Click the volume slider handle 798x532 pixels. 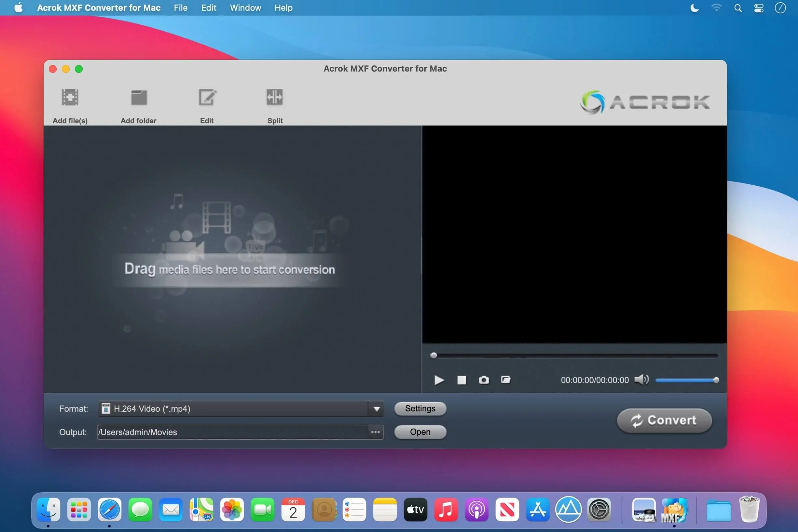click(x=716, y=380)
